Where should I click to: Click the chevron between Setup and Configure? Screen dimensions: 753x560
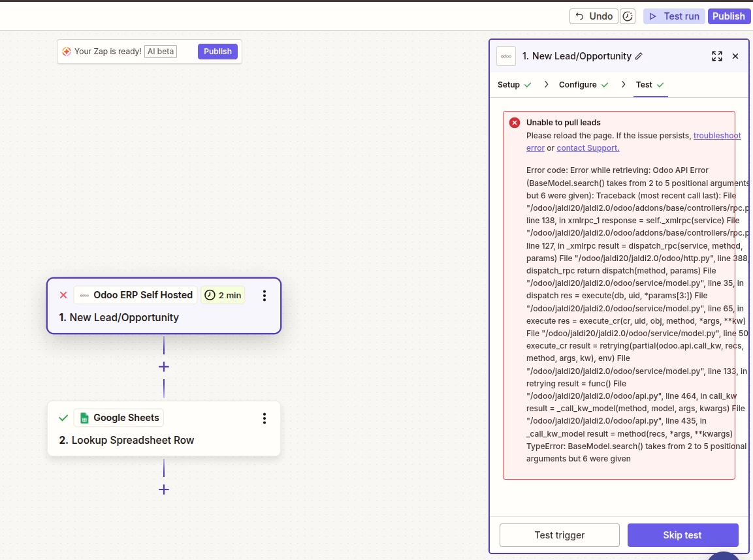coord(546,84)
